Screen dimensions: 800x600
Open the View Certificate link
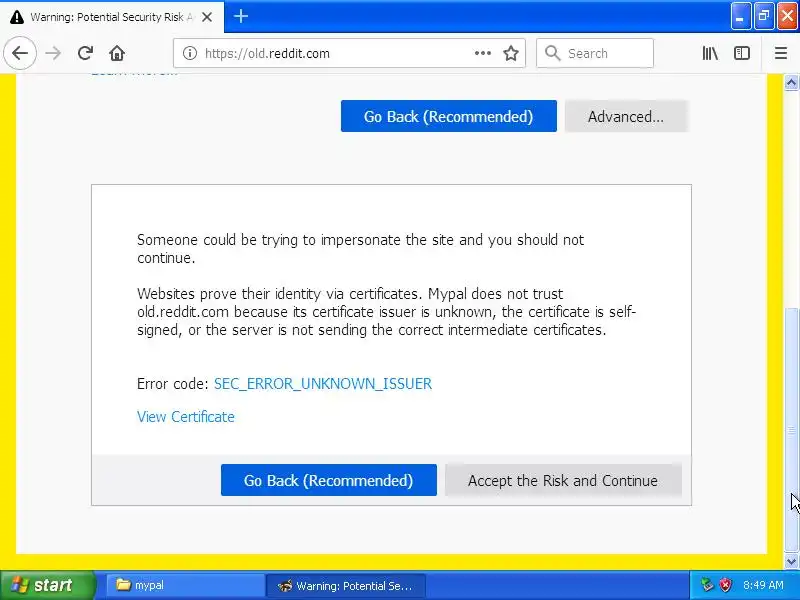pos(186,417)
